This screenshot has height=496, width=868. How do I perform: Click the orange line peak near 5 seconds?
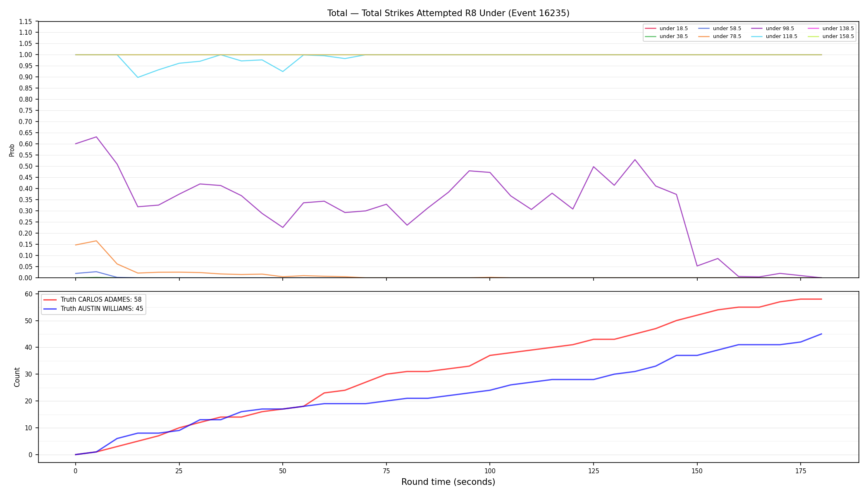tap(96, 241)
